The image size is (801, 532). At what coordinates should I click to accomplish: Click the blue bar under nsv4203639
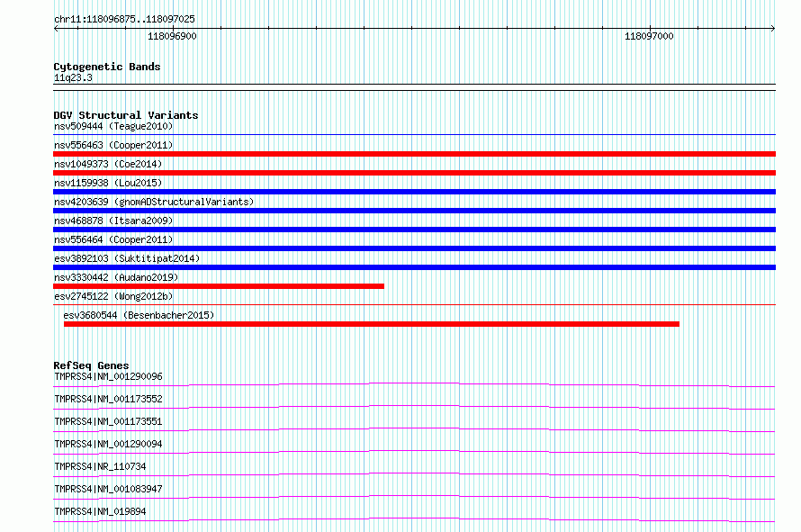[x=414, y=211]
